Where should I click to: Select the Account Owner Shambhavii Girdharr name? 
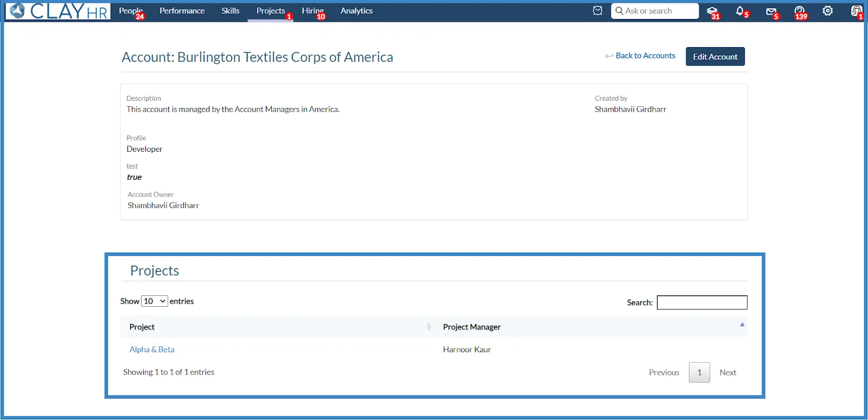click(163, 205)
